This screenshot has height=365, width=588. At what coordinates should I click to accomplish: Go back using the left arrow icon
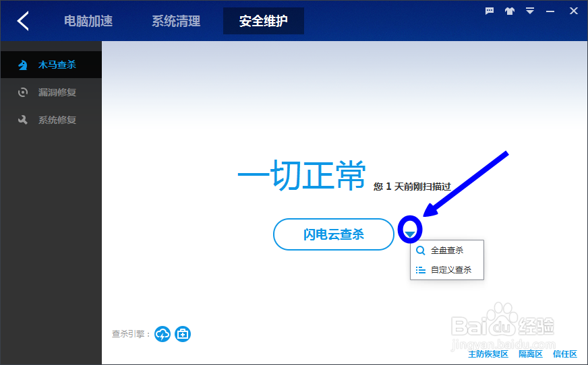point(23,21)
